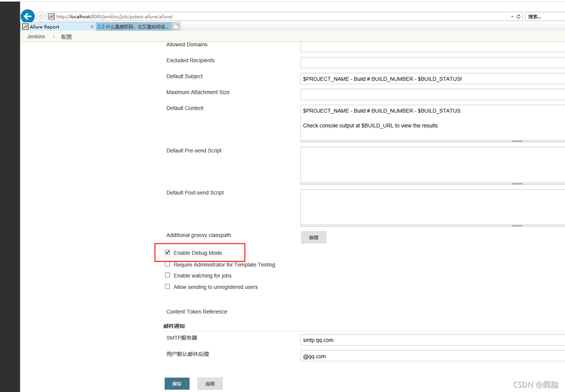Open address bar history dropdown arrow
565x392 pixels.
512,17
